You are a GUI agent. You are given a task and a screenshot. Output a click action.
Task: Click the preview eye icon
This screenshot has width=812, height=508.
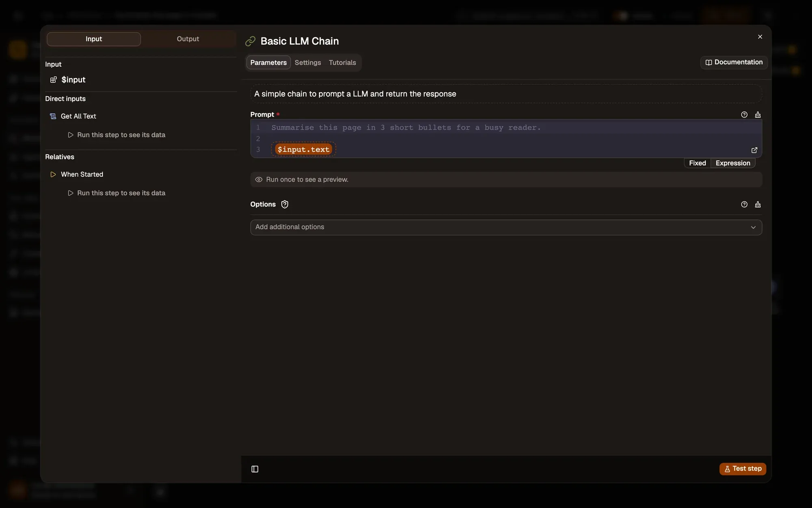pos(259,180)
